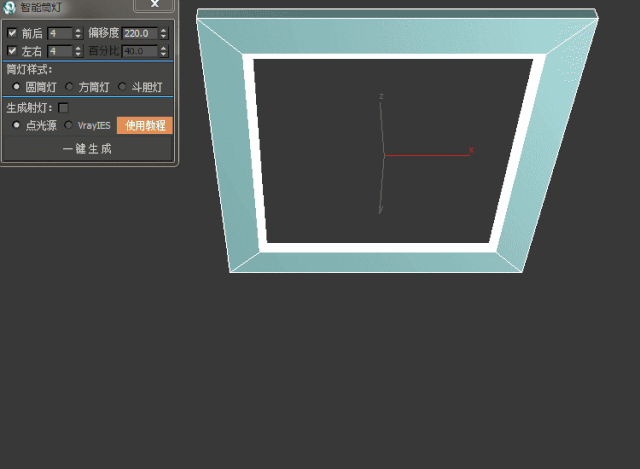The height and width of the screenshot is (469, 640).
Task: Click the 偏移度 label
Action: tap(104, 33)
